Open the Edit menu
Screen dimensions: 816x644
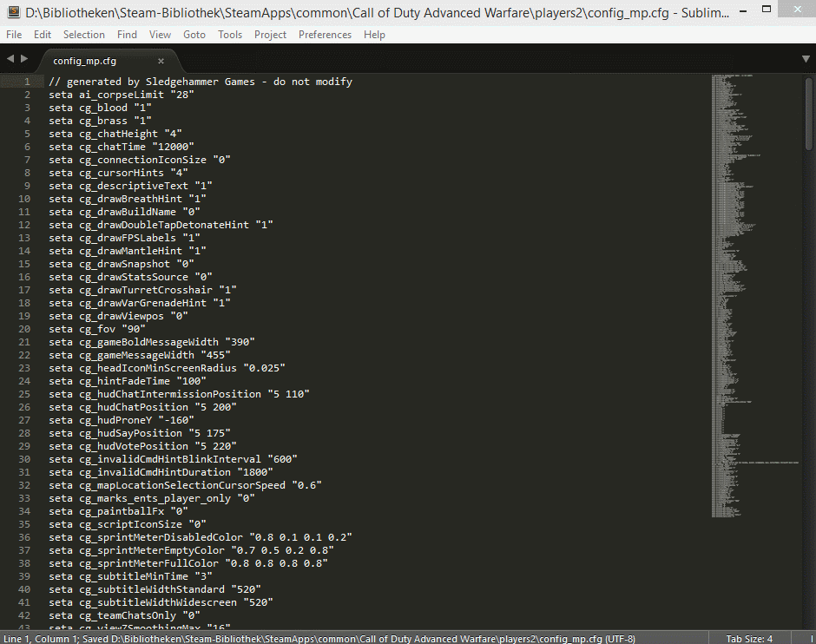click(43, 35)
